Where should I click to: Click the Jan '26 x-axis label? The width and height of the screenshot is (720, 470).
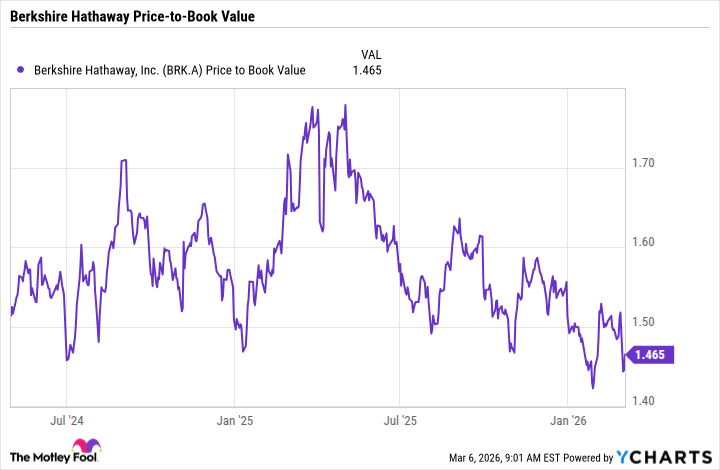pos(569,422)
